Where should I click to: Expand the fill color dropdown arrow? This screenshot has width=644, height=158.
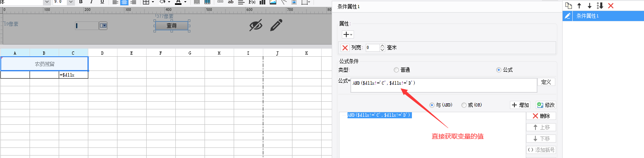click(169, 2)
